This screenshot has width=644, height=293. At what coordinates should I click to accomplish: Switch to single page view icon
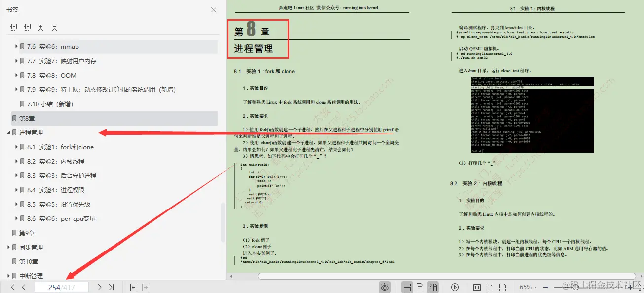click(420, 287)
